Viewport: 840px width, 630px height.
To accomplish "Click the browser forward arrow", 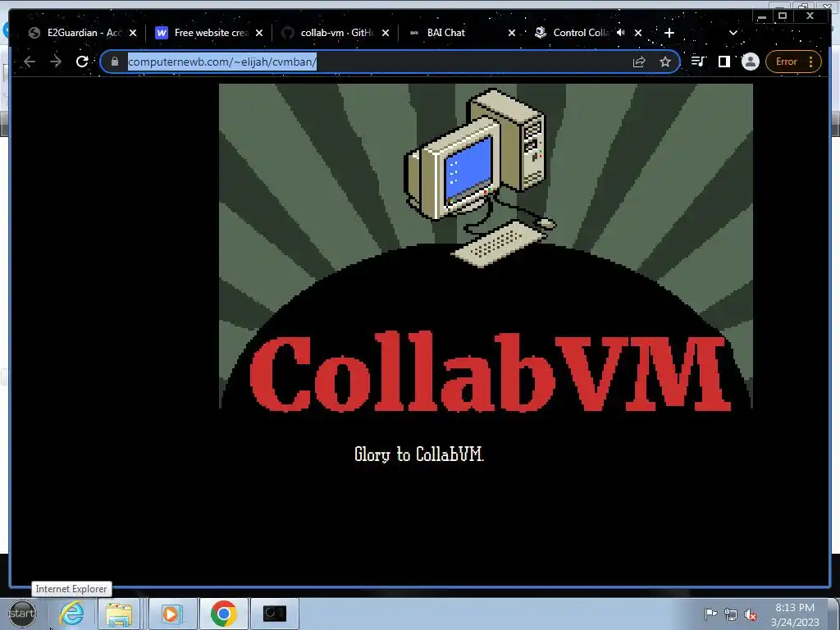I will [56, 62].
